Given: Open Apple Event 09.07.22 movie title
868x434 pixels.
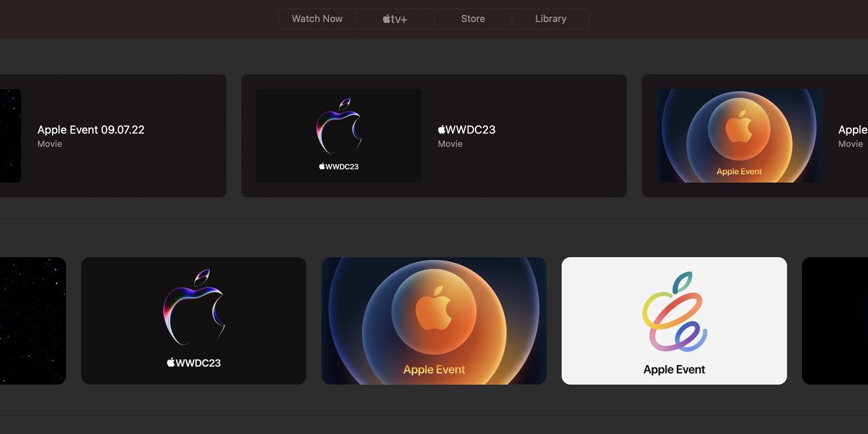Looking at the screenshot, I should point(91,130).
